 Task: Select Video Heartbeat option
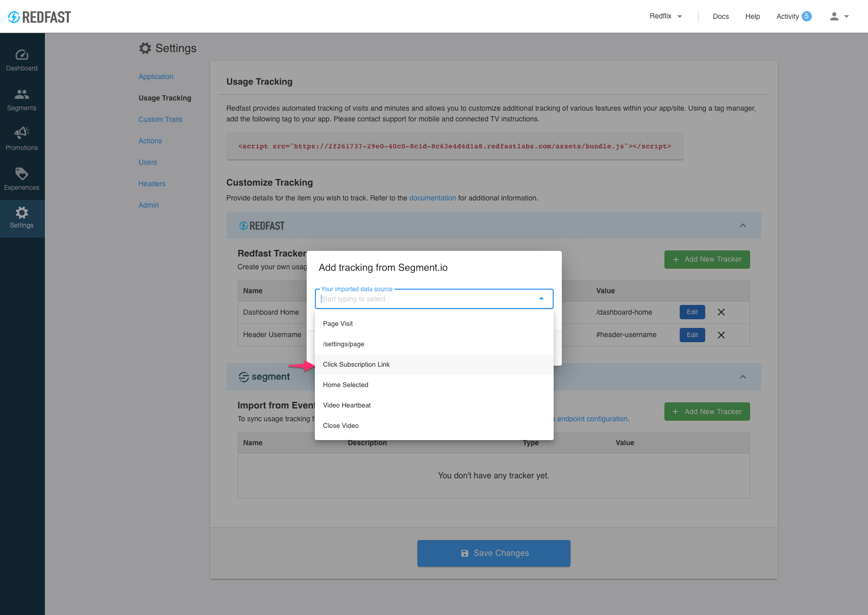click(x=434, y=405)
